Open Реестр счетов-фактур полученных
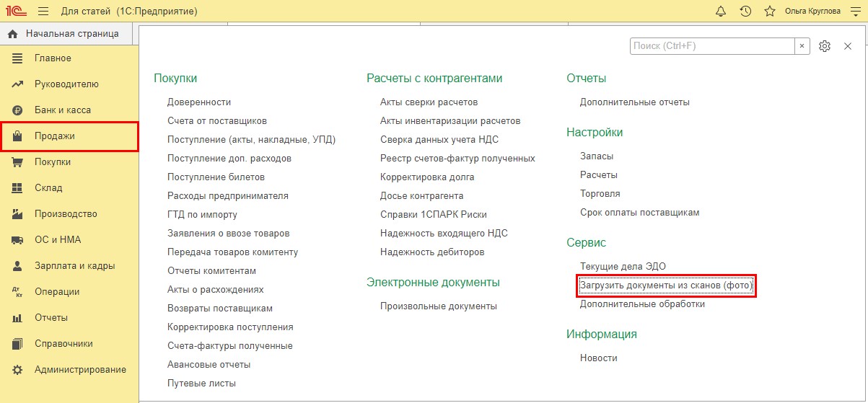This screenshot has width=868, height=403. point(457,159)
